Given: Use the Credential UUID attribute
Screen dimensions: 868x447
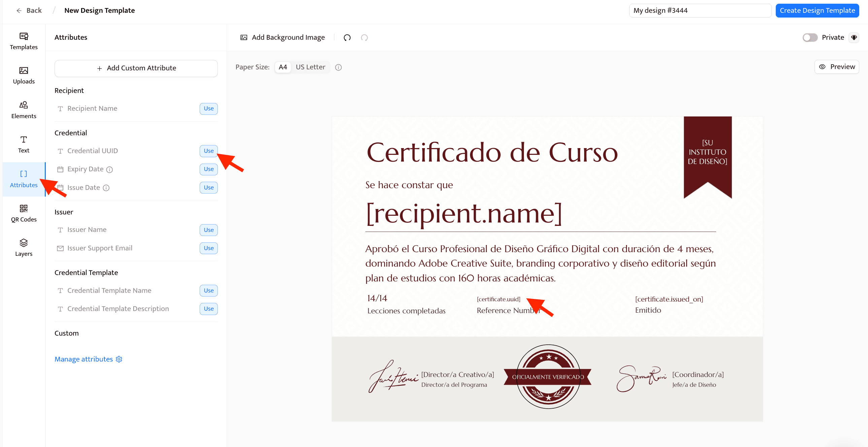Looking at the screenshot, I should pos(208,151).
